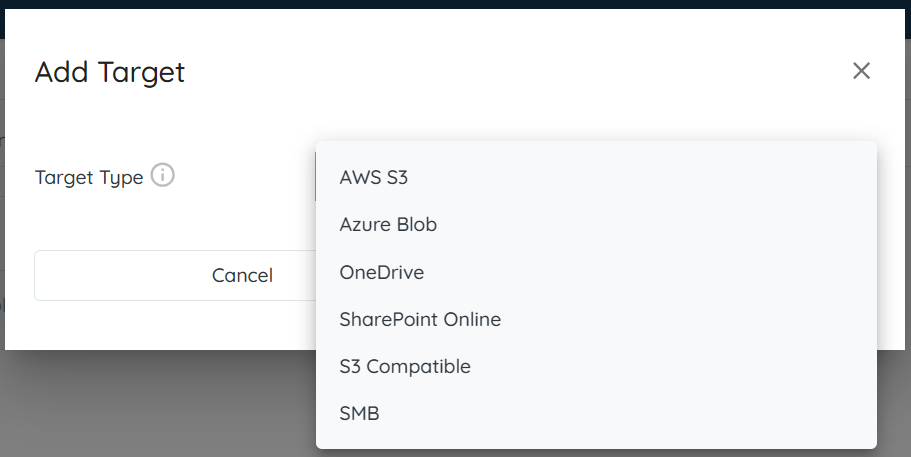
Task: Choose the S3 Compatible option
Action: (405, 367)
